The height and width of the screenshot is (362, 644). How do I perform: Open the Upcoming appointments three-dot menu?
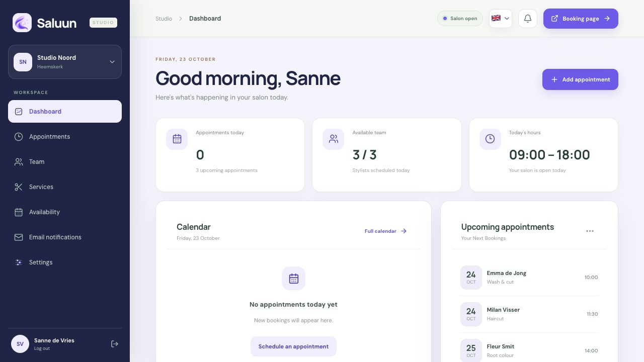click(590, 231)
